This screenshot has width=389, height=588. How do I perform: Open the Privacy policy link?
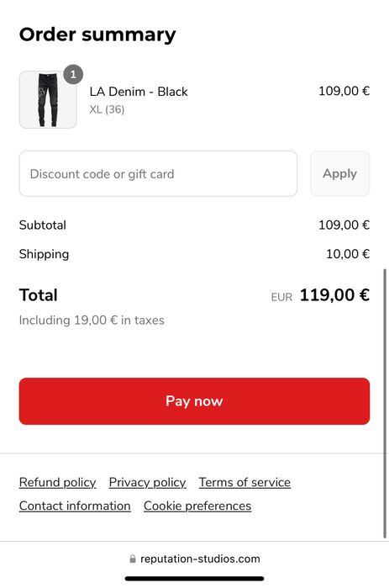tap(148, 482)
